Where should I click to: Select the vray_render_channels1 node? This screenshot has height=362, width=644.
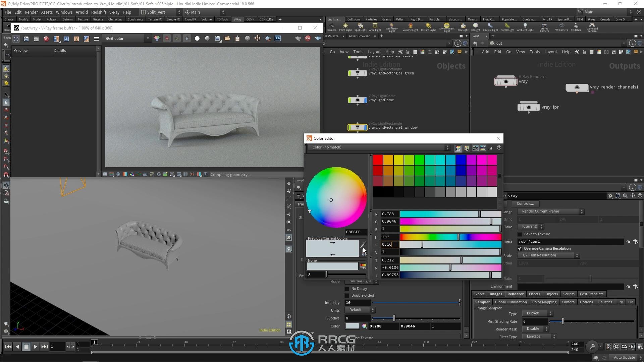coord(577,87)
